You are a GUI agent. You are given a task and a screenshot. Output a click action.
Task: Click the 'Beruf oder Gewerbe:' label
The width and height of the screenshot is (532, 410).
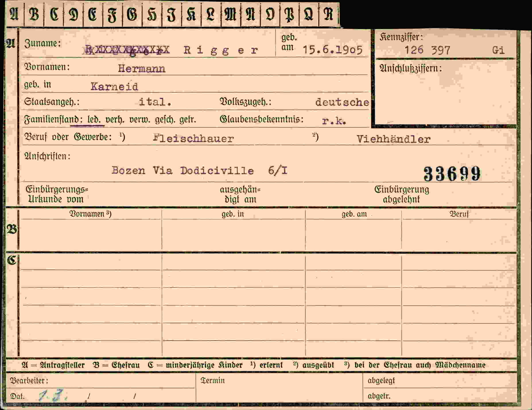pyautogui.click(x=68, y=137)
